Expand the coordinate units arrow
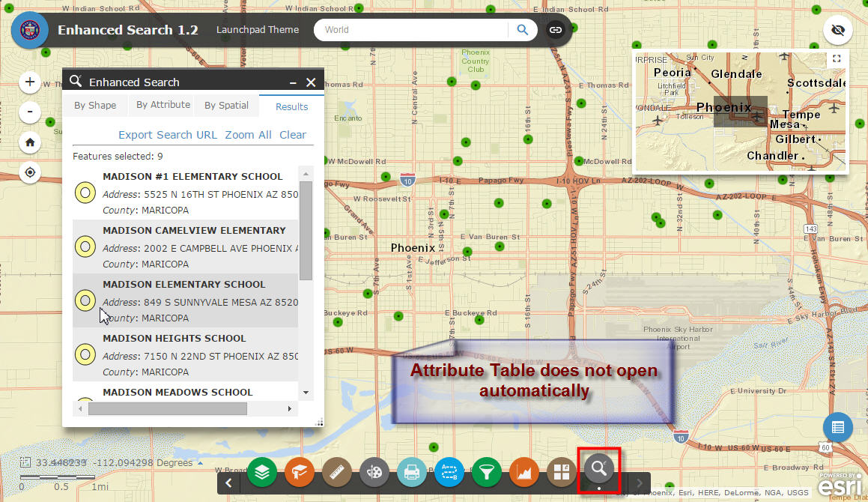This screenshot has width=868, height=502. [x=201, y=462]
